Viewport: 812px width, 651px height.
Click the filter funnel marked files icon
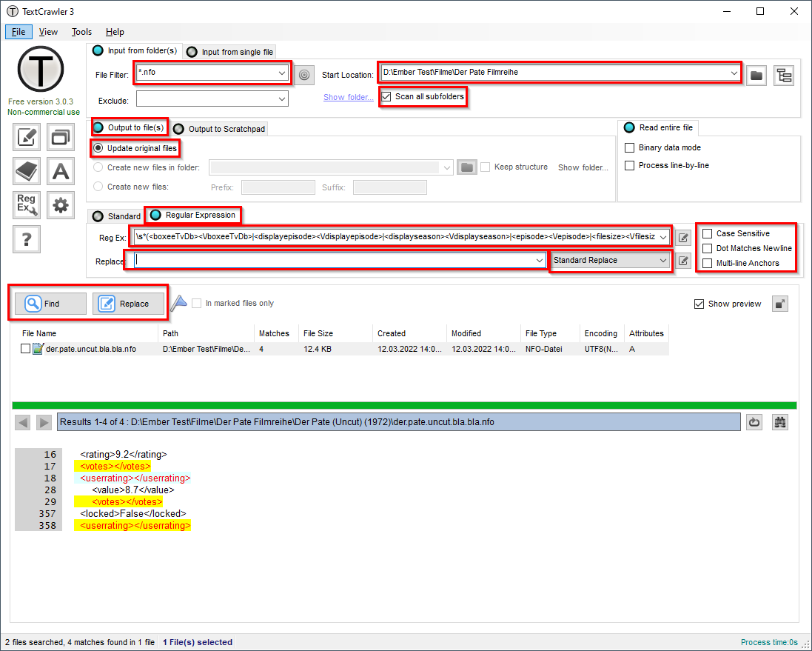click(x=178, y=303)
